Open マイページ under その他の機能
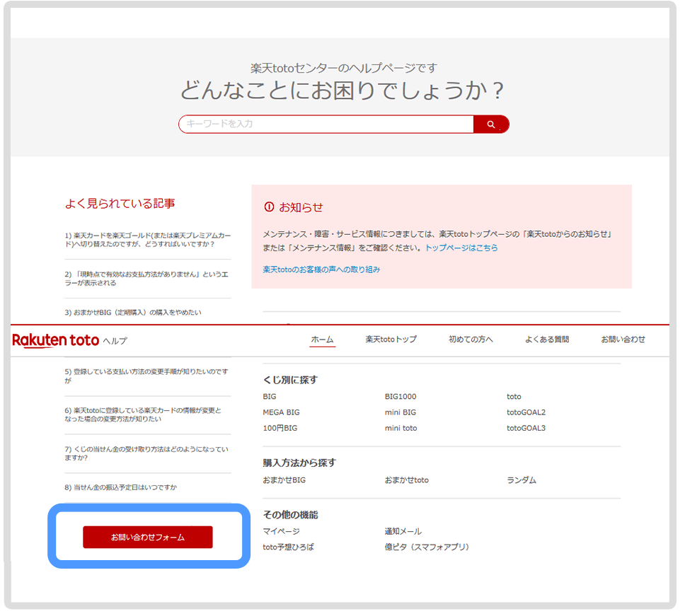 click(281, 531)
